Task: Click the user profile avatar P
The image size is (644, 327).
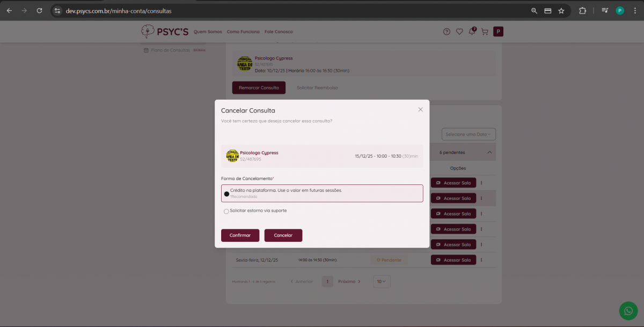Action: 498,32
